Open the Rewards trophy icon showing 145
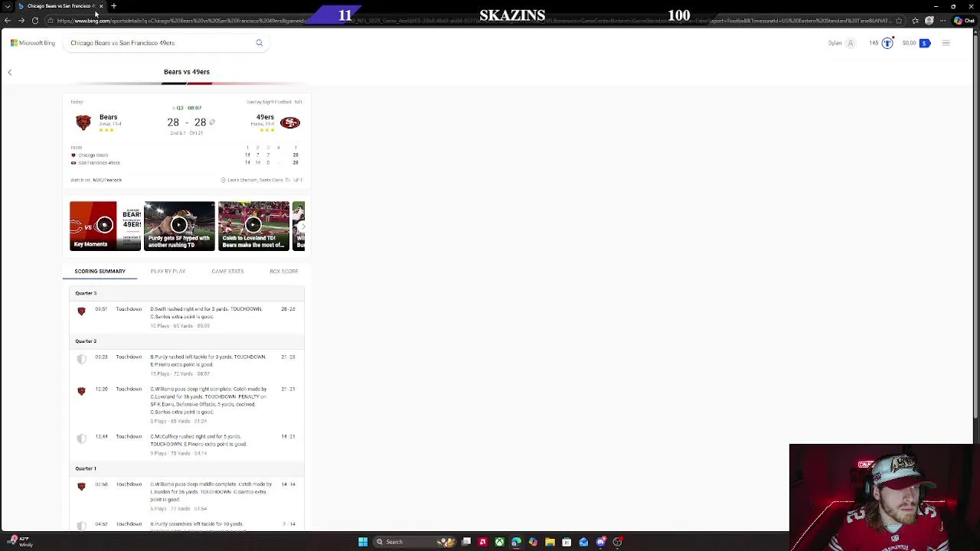Viewport: 980px width, 551px height. pos(887,43)
